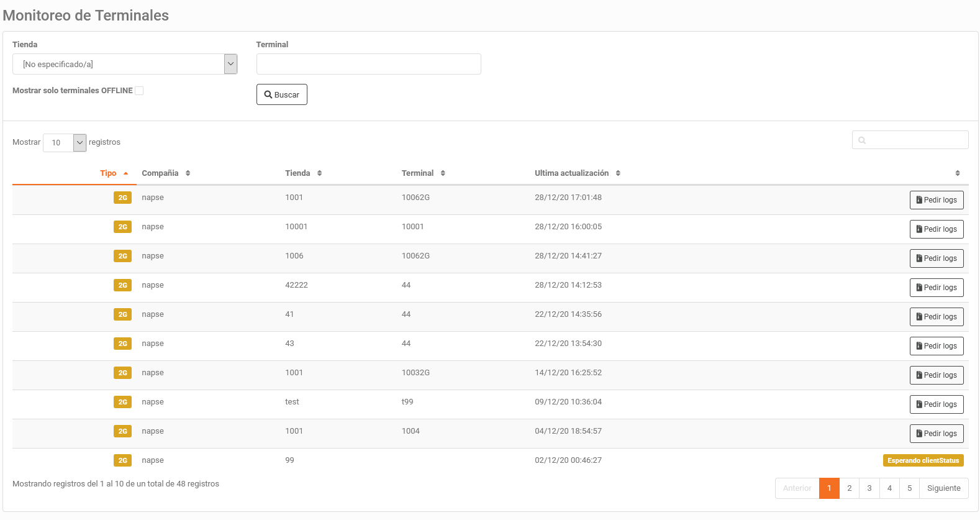This screenshot has width=980, height=520.
Task: Click the Siguiente pagination button
Action: tap(943, 488)
